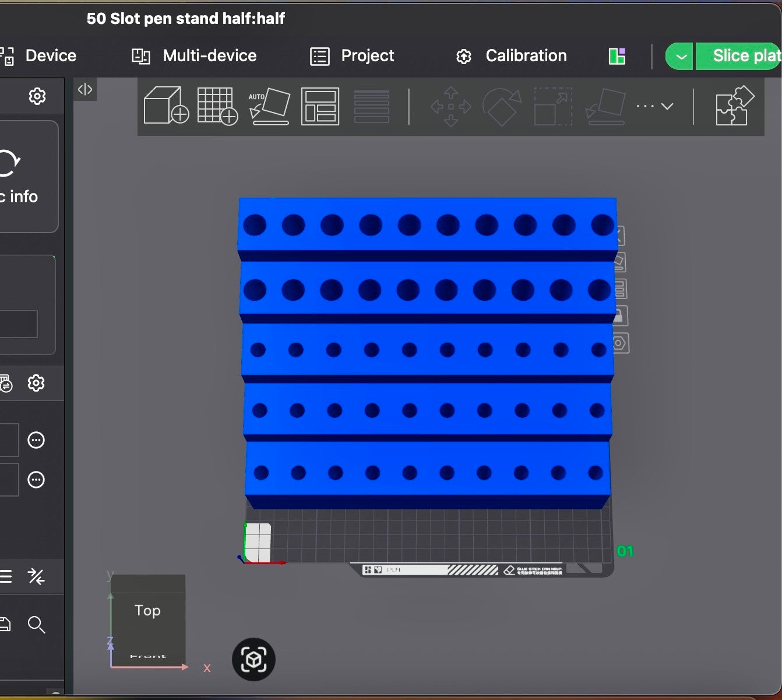Select the Lay on face tool
The image size is (782, 700).
pyautogui.click(x=605, y=106)
